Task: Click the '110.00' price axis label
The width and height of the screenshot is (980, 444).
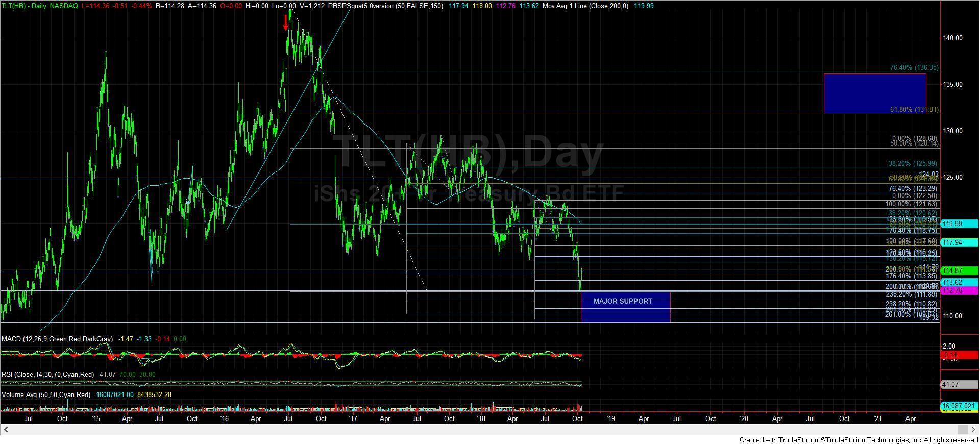Action: (x=953, y=316)
